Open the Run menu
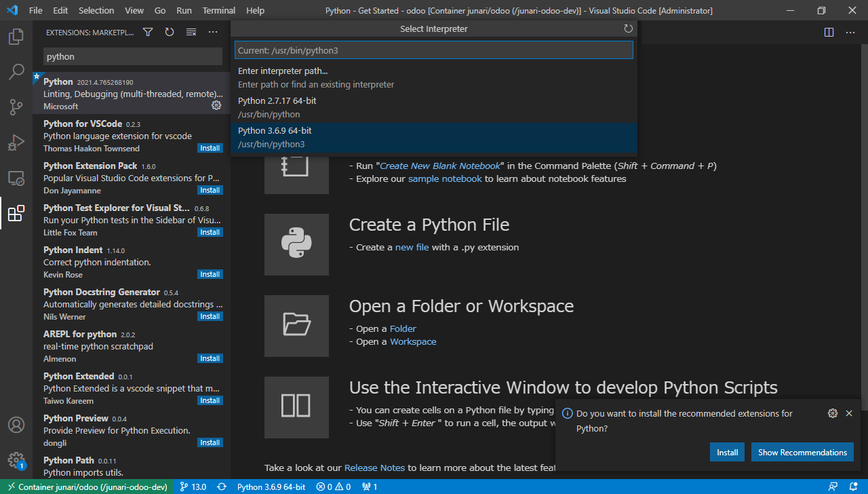Viewport: 868px width, 494px height. pyautogui.click(x=184, y=10)
